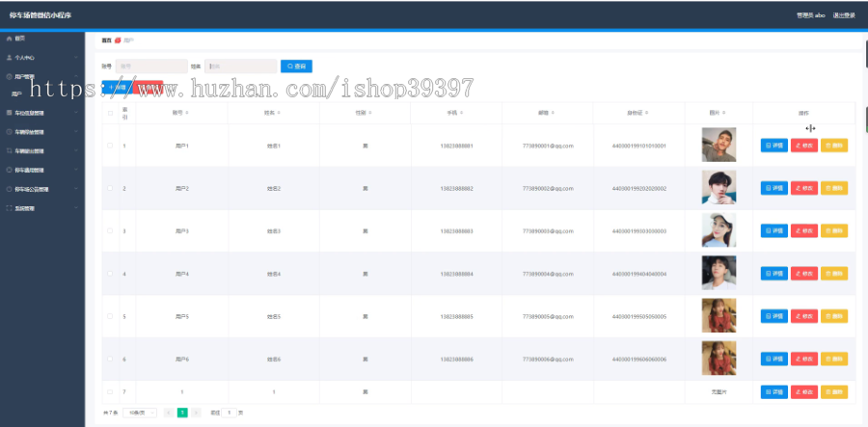Screen dimensions: 868x427
Task: Select page 1 in pagination
Action: pyautogui.click(x=182, y=413)
